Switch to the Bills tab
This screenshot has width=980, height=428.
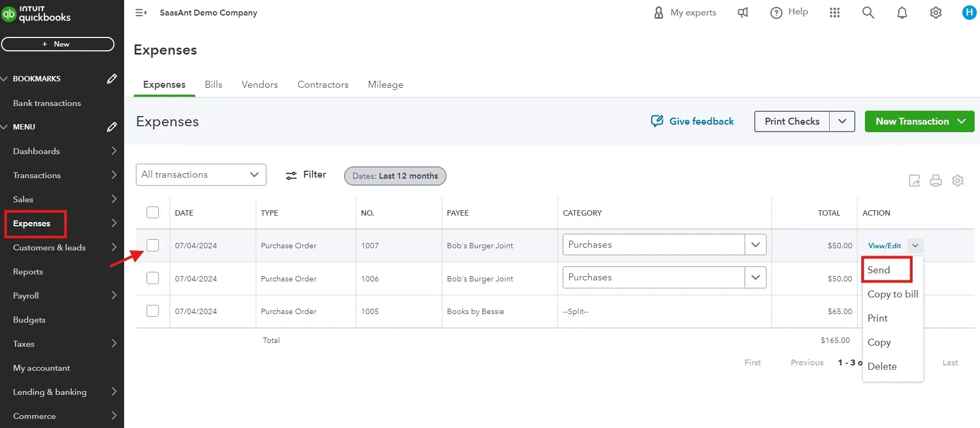[x=213, y=85]
